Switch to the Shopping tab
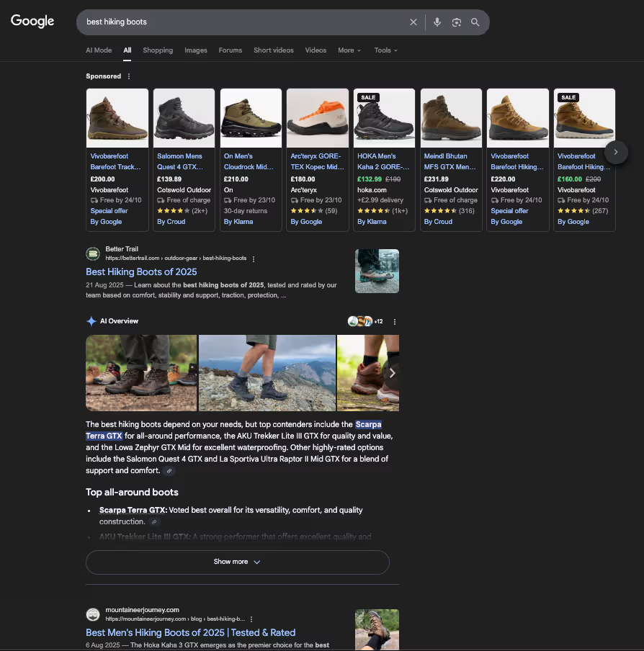 coord(158,50)
